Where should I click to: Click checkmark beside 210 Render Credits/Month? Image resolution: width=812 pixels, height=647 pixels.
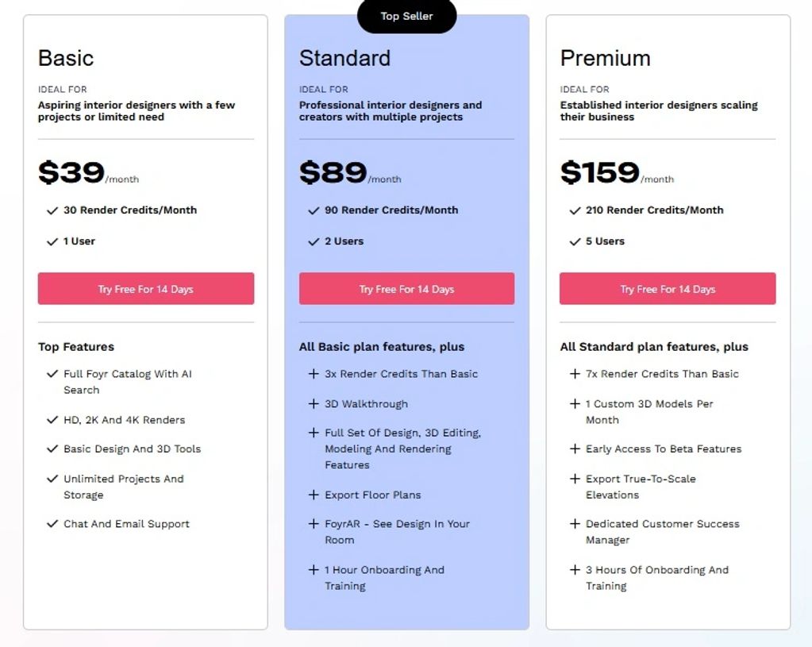pyautogui.click(x=575, y=210)
